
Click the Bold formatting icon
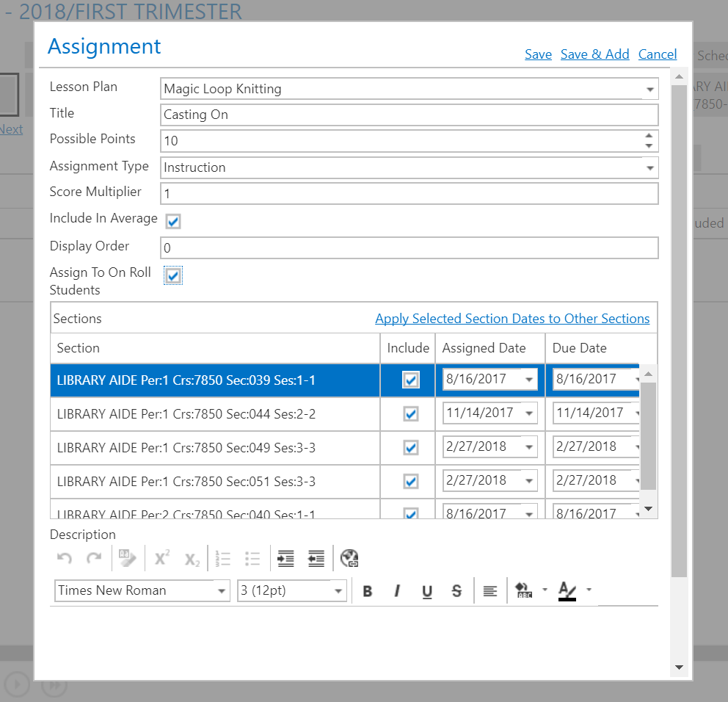368,591
